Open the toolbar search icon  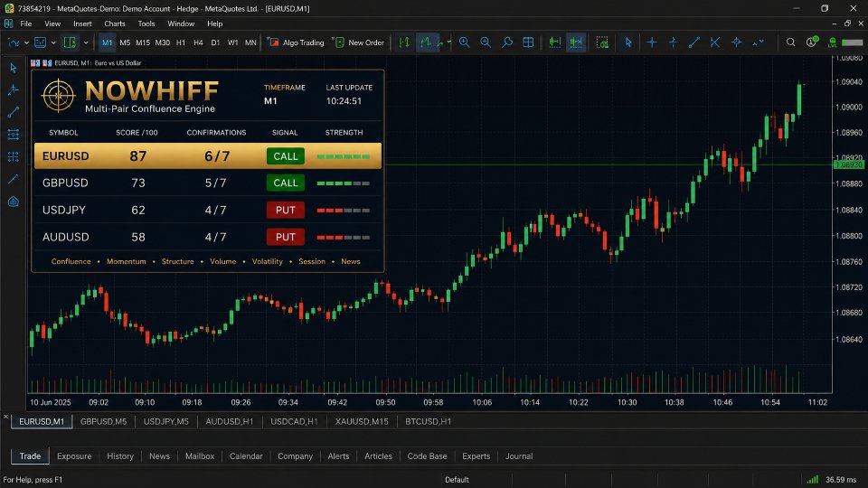790,42
